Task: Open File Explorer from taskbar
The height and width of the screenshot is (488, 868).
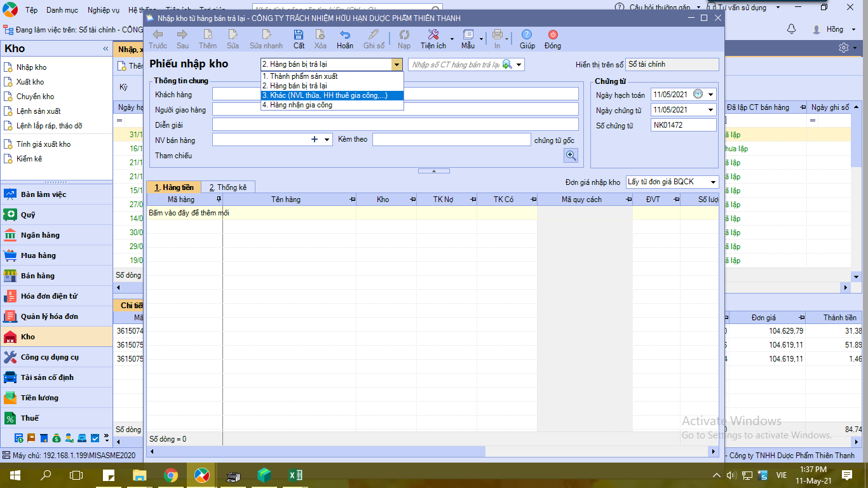Action: [139, 475]
